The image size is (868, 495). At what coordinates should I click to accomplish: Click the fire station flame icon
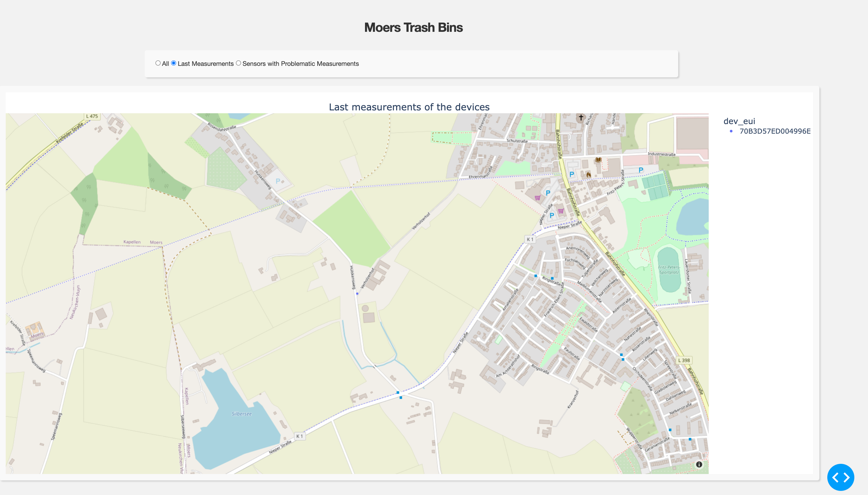tap(589, 175)
